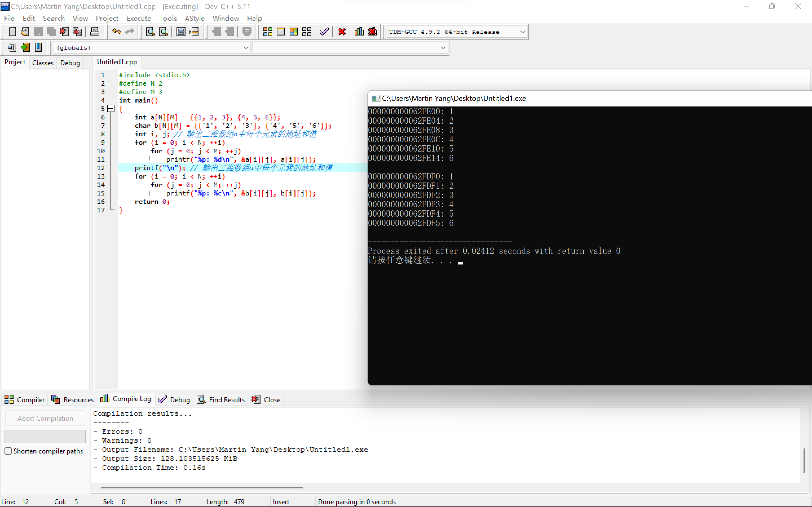The height and width of the screenshot is (507, 812).
Task: Click the Open file icon
Action: click(x=25, y=32)
